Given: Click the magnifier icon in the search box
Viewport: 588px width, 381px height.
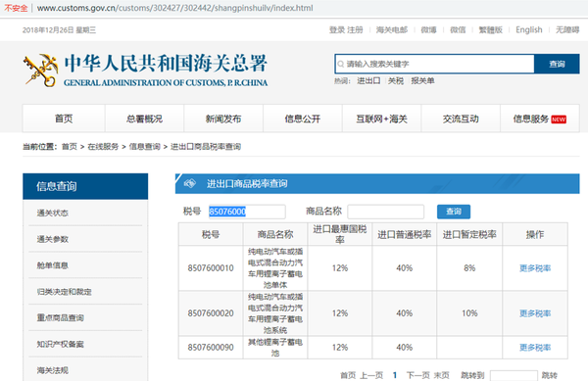Looking at the screenshot, I should (x=340, y=64).
